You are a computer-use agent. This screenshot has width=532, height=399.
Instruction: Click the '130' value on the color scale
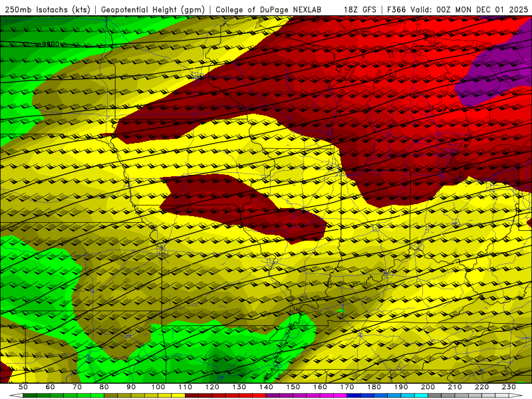239,387
